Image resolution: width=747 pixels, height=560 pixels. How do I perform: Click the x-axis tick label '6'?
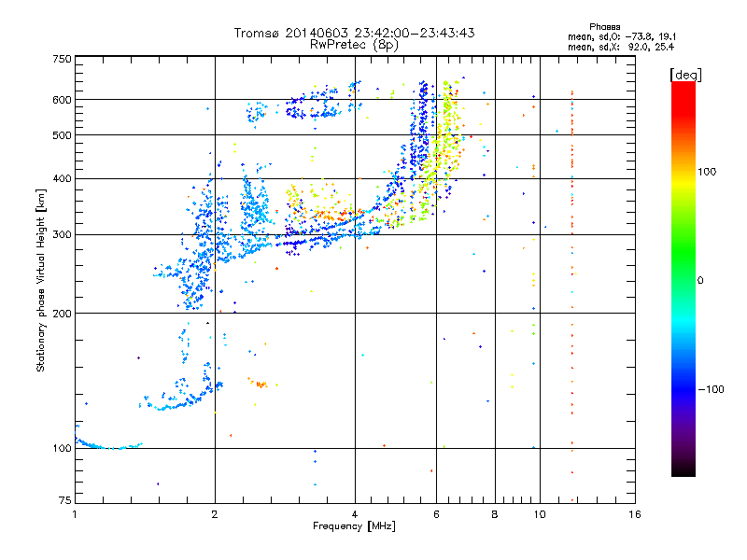tap(436, 514)
